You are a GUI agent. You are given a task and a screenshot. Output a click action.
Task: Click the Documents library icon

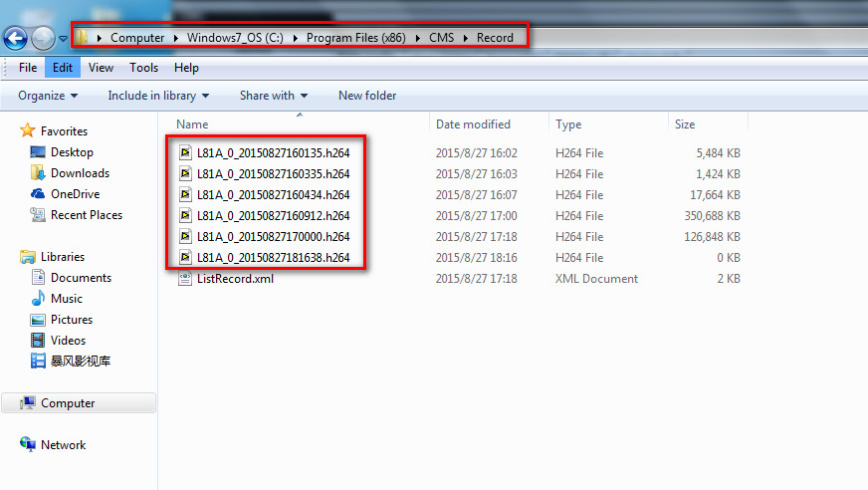(38, 278)
